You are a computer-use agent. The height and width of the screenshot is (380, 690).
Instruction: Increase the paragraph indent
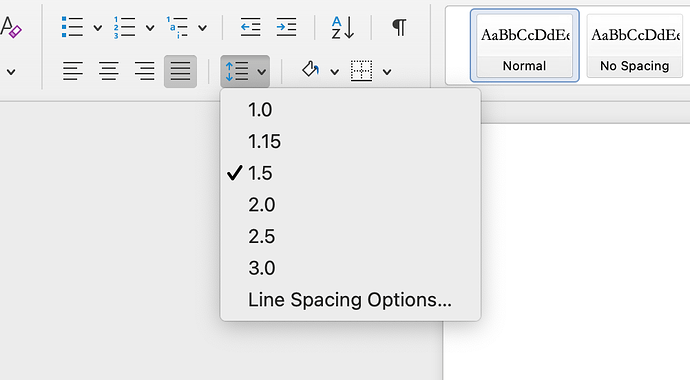click(286, 27)
